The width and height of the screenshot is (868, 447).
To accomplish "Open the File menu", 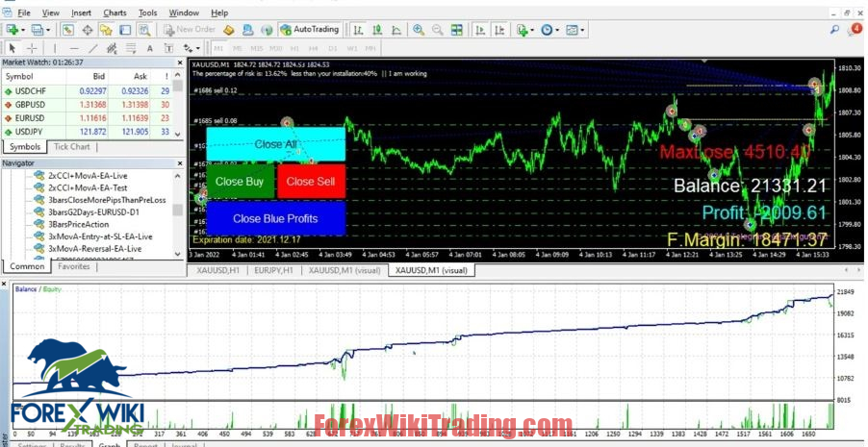I will 24,12.
